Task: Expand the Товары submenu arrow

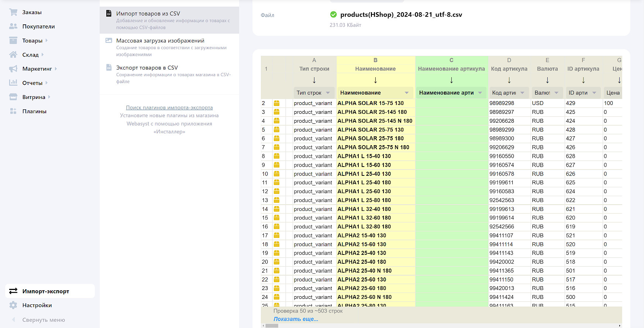Action: point(47,41)
